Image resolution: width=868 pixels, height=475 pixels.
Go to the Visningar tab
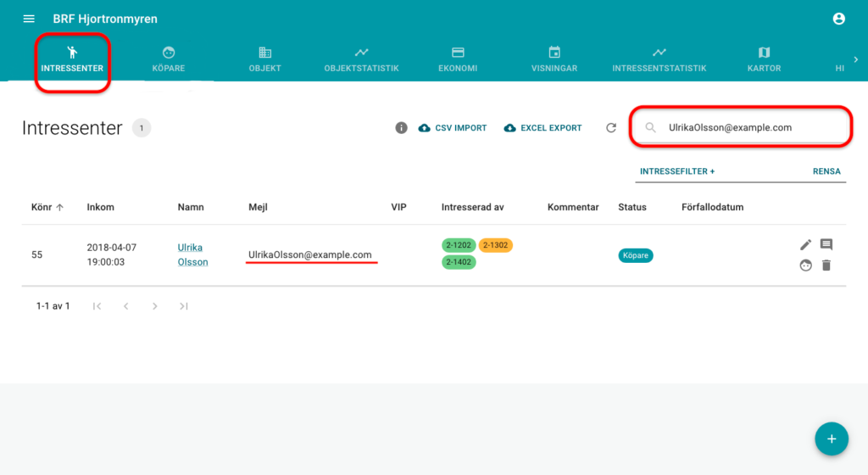pyautogui.click(x=554, y=59)
